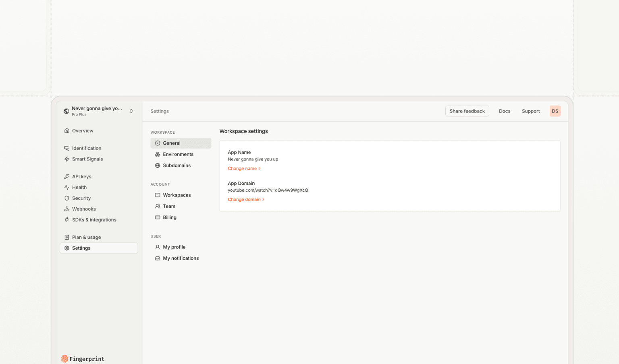Screen dimensions: 619x364
Task: Expand the Change name option
Action: [244, 168]
